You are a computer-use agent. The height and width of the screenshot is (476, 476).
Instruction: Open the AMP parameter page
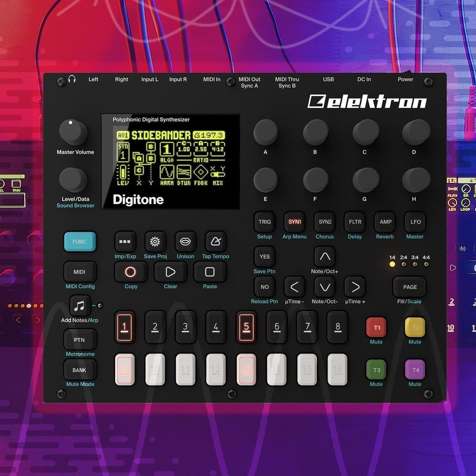385,222
